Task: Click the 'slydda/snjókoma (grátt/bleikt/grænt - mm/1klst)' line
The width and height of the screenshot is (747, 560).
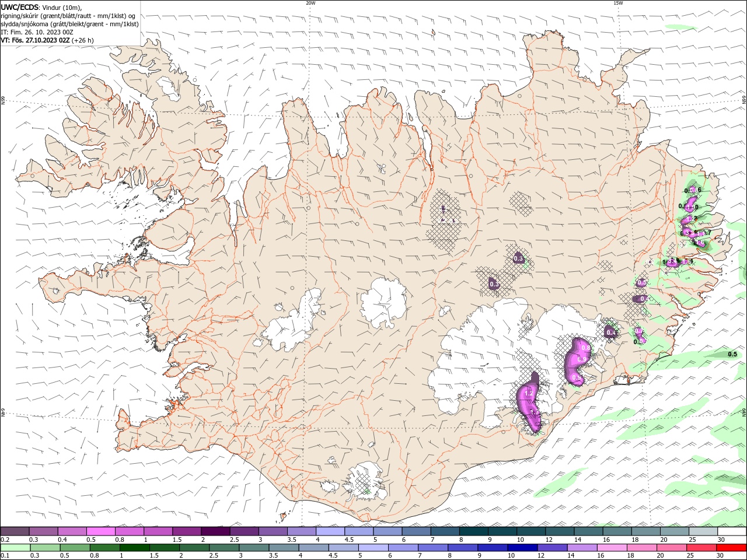Action: point(70,24)
